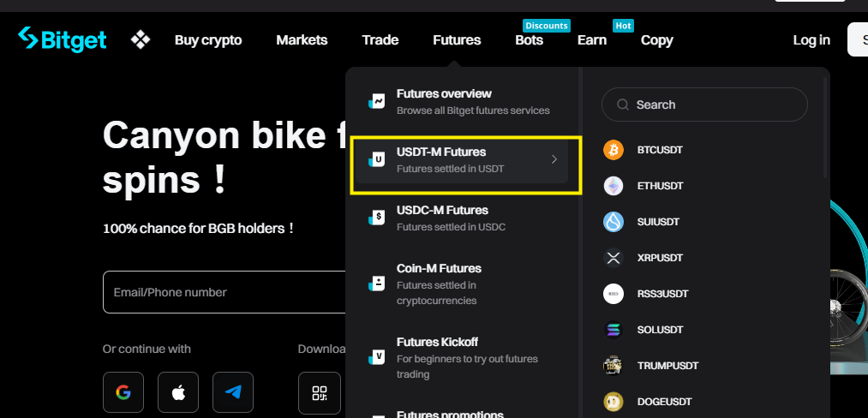The height and width of the screenshot is (418, 868).
Task: Open the Futures menu
Action: pos(457,40)
